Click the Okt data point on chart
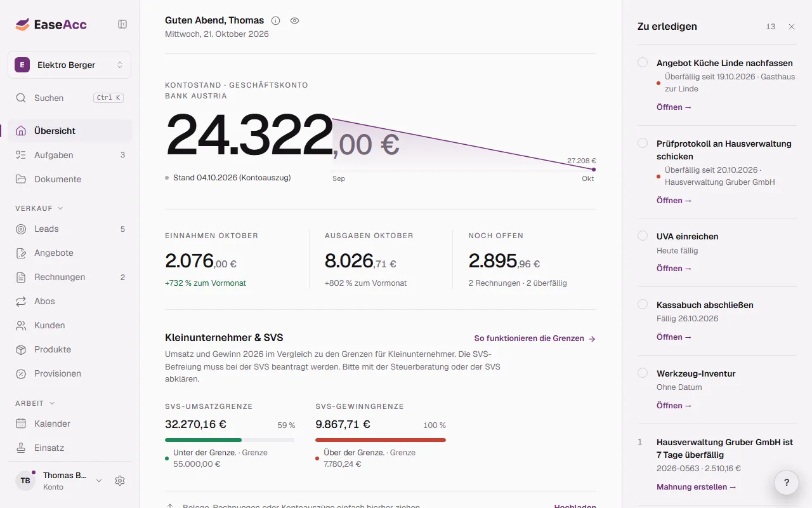Image resolution: width=812 pixels, height=508 pixels. tap(594, 170)
